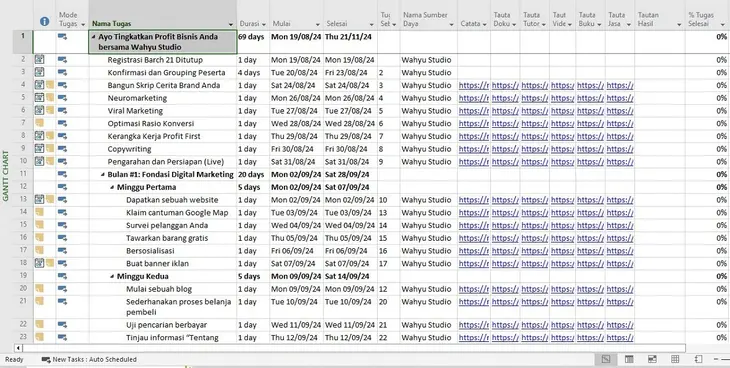The height and width of the screenshot is (368, 730).
Task: Open the Catatan column filter dropdown
Action: 484,24
